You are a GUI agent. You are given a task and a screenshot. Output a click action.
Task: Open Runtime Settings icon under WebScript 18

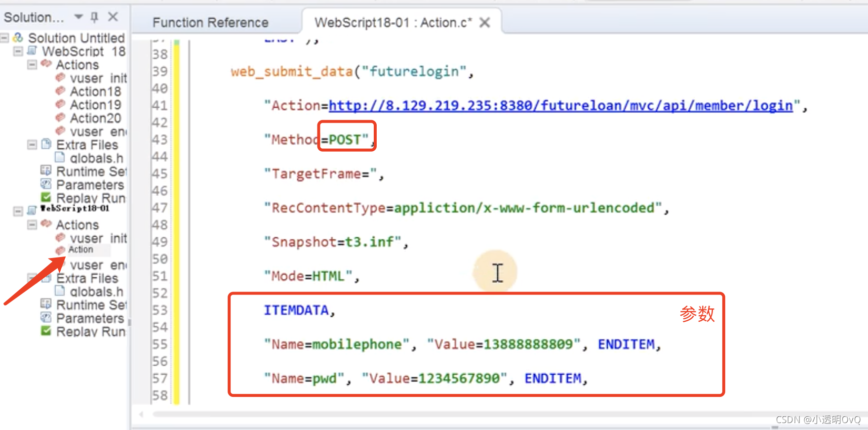(45, 171)
